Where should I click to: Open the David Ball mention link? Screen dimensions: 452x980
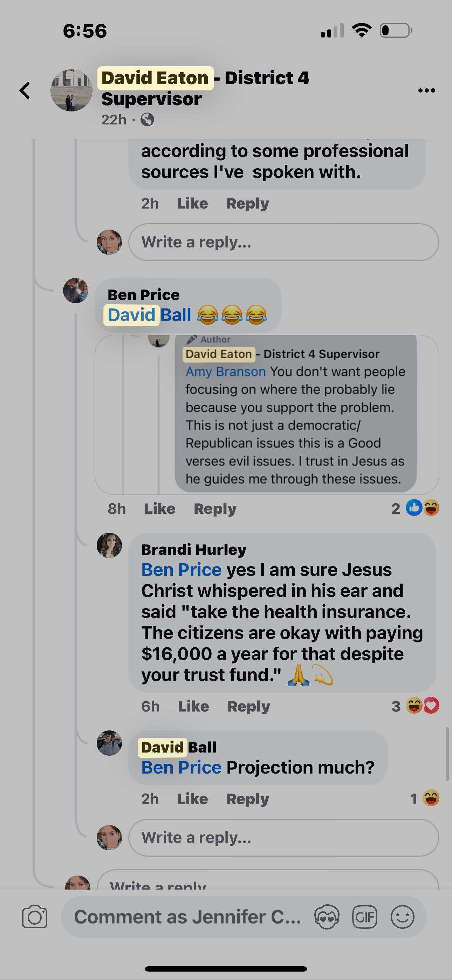pyautogui.click(x=149, y=315)
